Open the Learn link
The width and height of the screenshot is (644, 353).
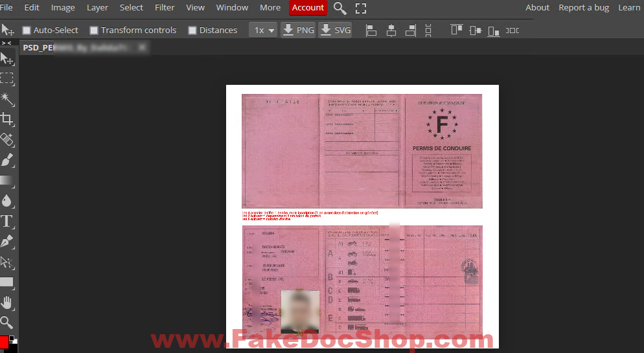629,7
